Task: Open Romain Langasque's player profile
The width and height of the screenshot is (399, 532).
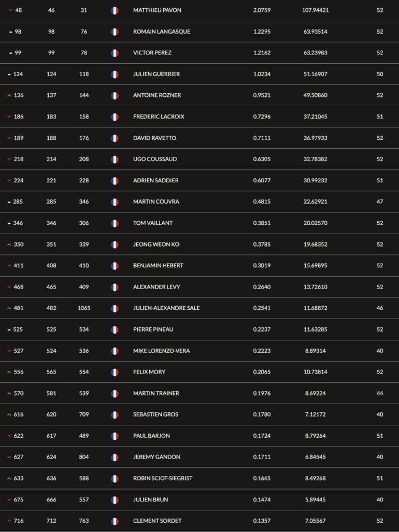Action: (162, 32)
